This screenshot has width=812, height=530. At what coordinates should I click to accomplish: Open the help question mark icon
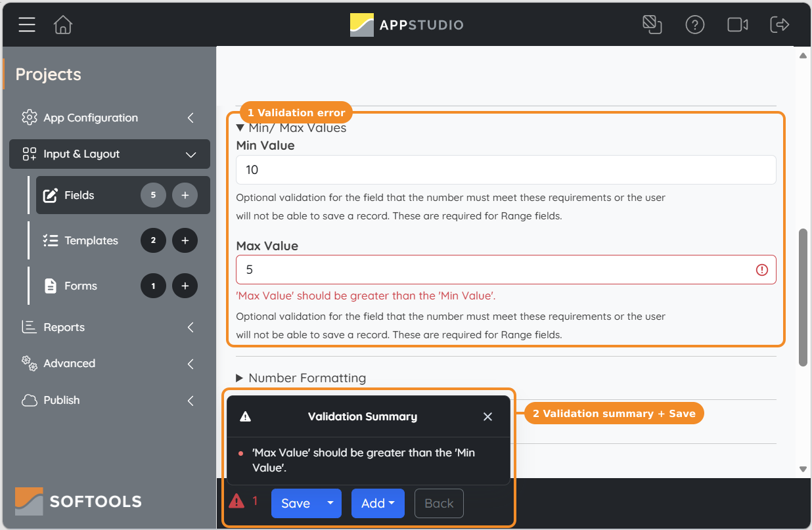[694, 25]
